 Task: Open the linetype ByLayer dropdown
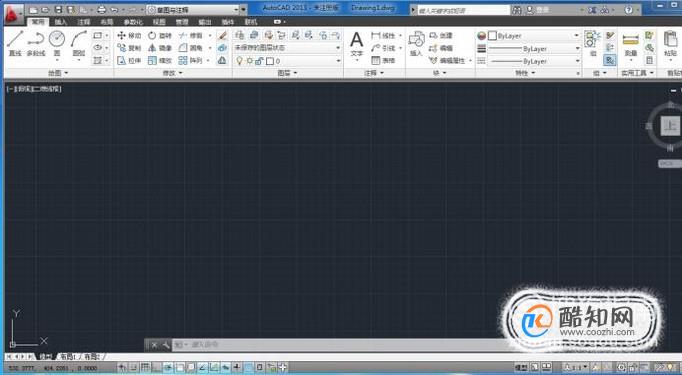pos(534,61)
